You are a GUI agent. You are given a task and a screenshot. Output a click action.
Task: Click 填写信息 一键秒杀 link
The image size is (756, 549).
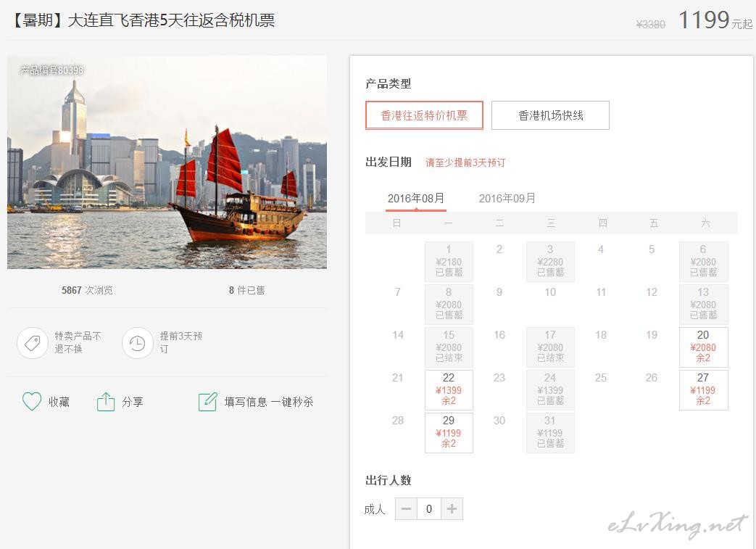tap(269, 402)
